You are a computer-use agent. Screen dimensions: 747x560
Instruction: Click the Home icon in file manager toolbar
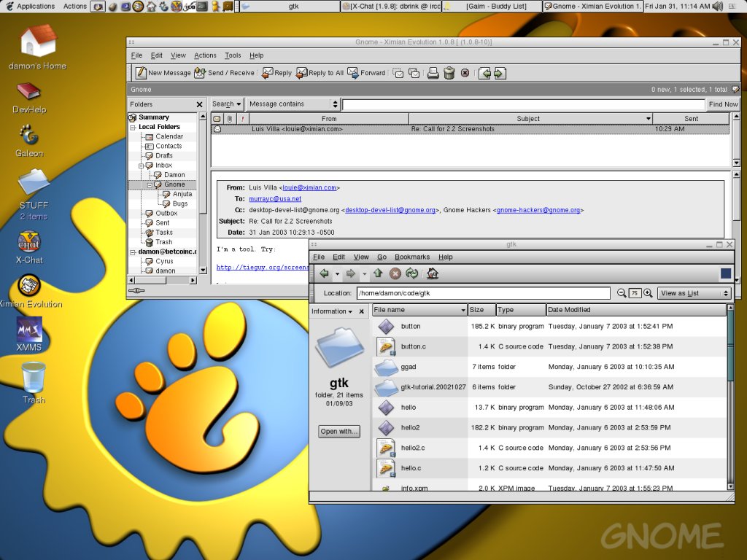(433, 274)
